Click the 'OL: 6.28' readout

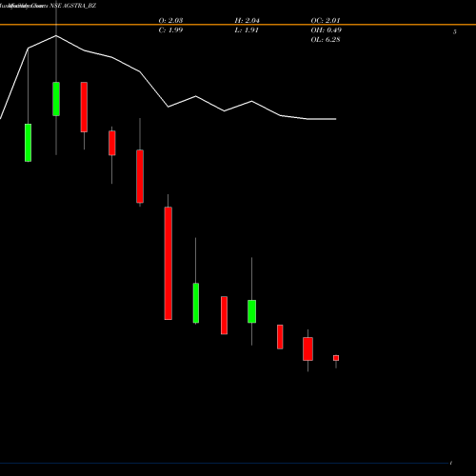[x=326, y=40]
